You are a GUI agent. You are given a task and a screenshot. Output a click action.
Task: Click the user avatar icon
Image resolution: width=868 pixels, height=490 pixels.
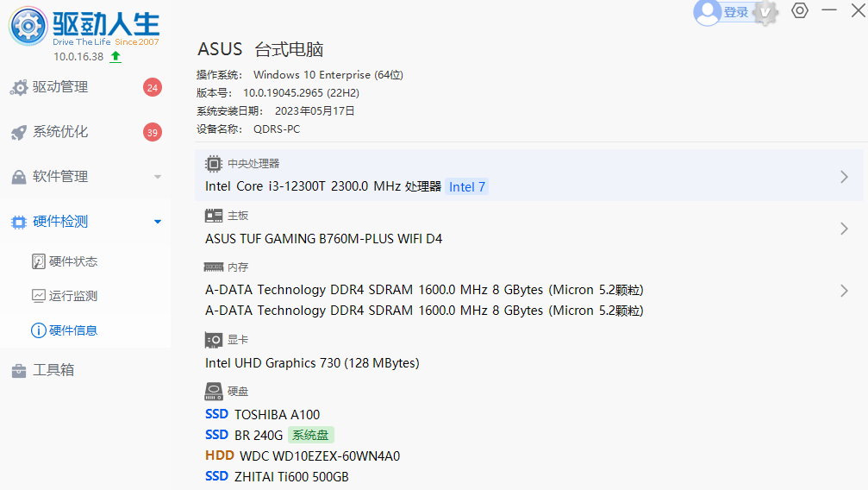[707, 12]
